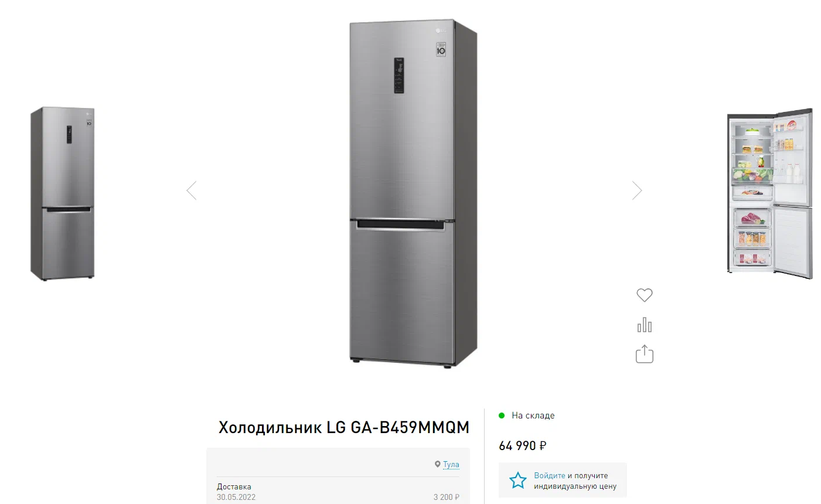The height and width of the screenshot is (504, 821).
Task: Click the На складе stock status
Action: point(533,416)
